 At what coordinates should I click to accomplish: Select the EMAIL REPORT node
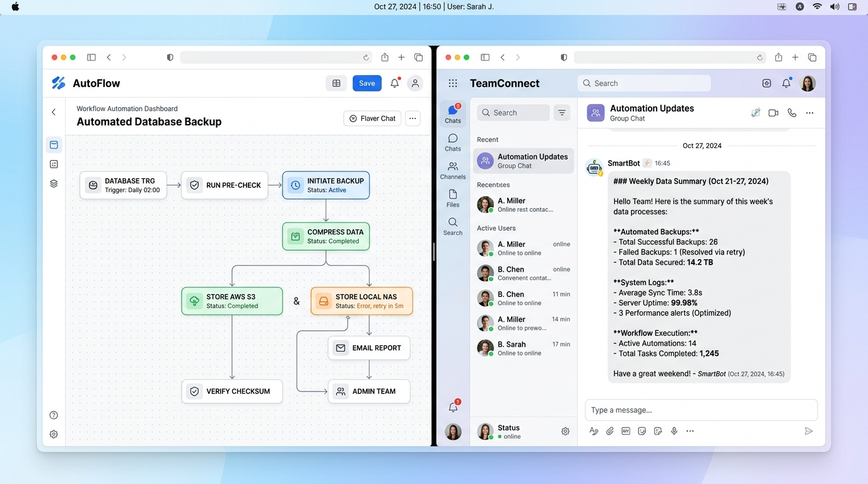coord(369,348)
